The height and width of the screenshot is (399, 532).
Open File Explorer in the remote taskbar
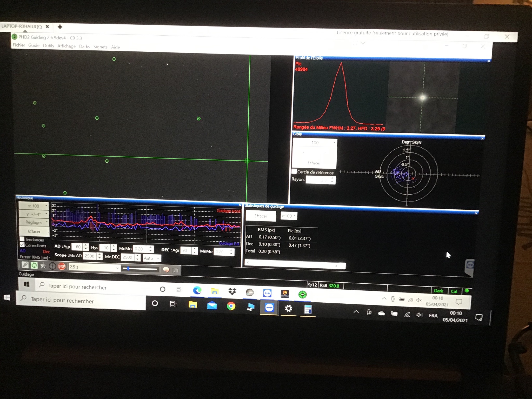[215, 291]
